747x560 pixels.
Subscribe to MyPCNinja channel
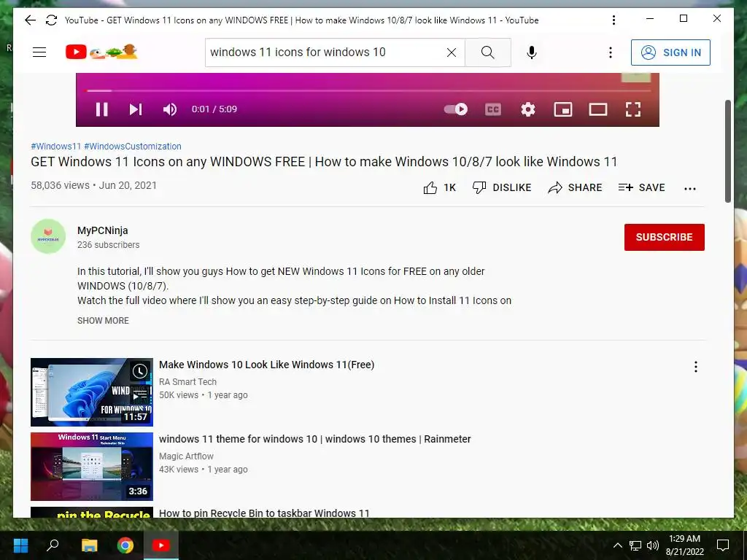pos(664,237)
